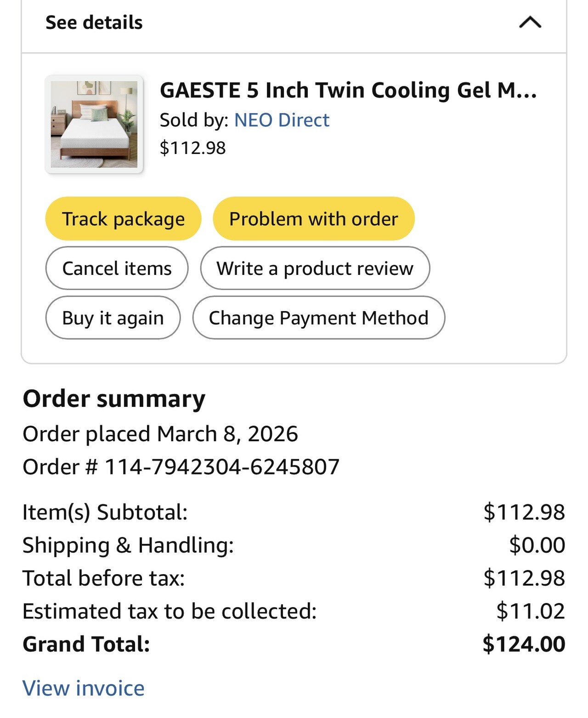This screenshot has width=588, height=718.
Task: Click the item price below the seller name
Action: coord(192,148)
